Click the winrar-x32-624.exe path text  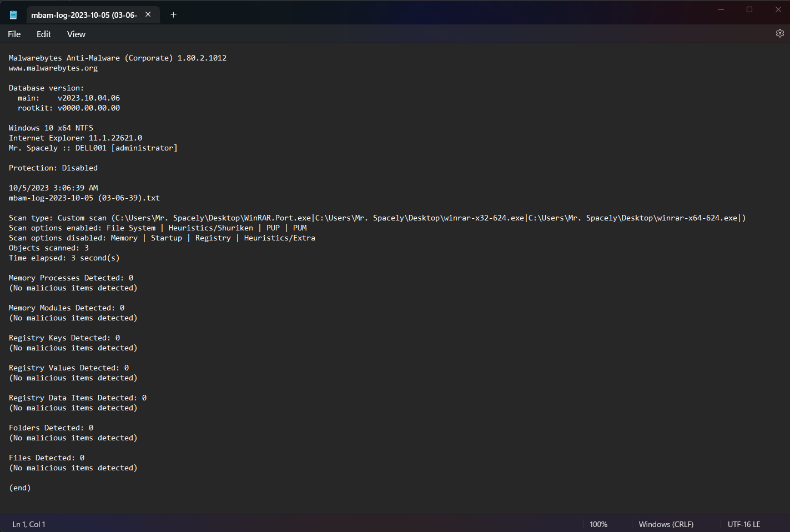pyautogui.click(x=420, y=218)
